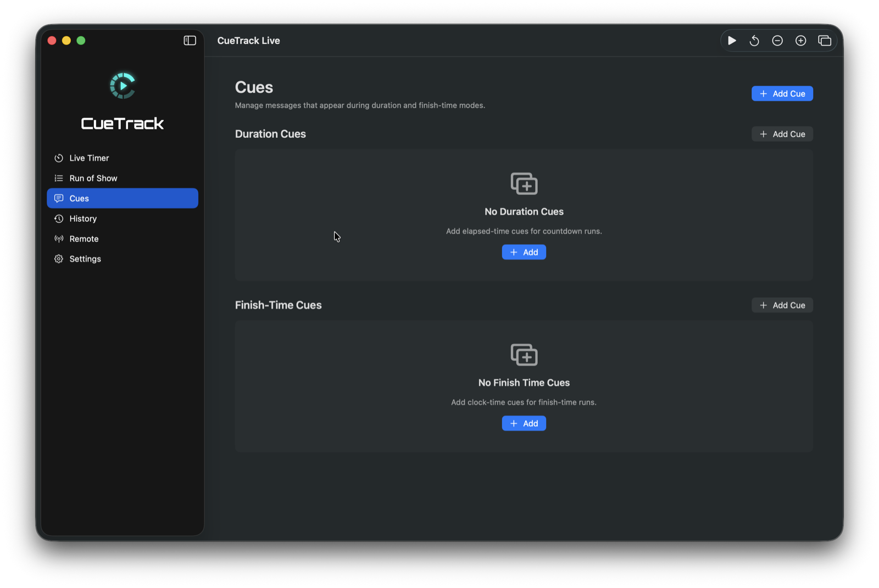The height and width of the screenshot is (588, 879).
Task: Minimize the window with yellow button
Action: click(66, 41)
